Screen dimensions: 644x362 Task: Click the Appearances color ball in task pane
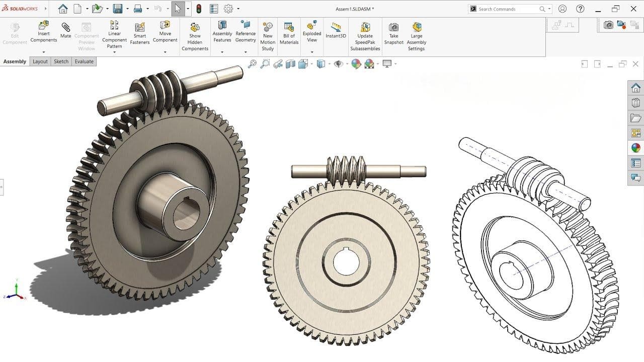pyautogui.click(x=636, y=148)
